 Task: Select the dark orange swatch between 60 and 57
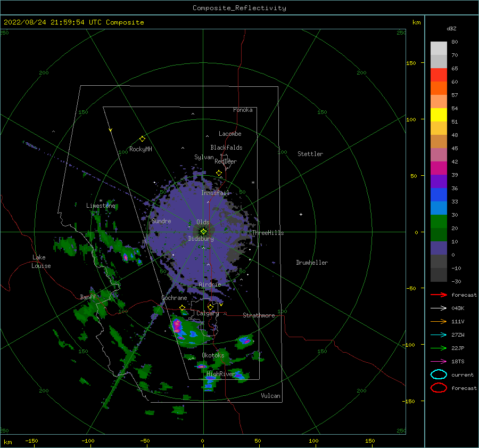pyautogui.click(x=439, y=88)
